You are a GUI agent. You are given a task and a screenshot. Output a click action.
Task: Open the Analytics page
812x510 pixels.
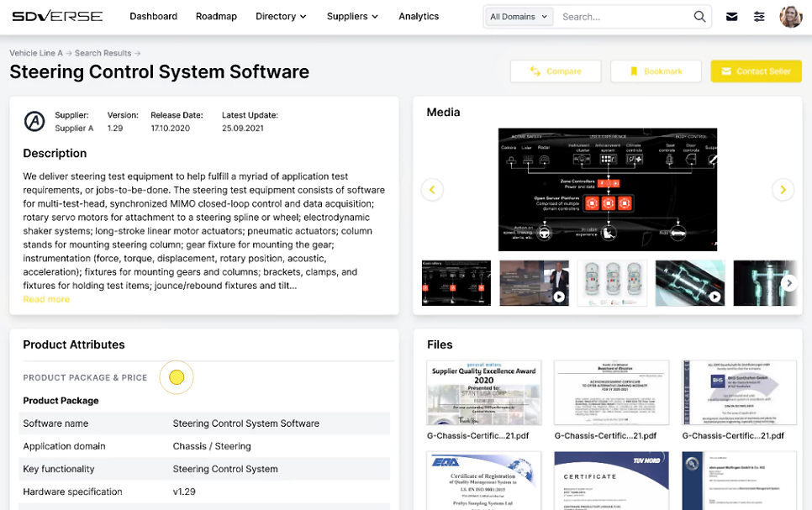point(419,17)
